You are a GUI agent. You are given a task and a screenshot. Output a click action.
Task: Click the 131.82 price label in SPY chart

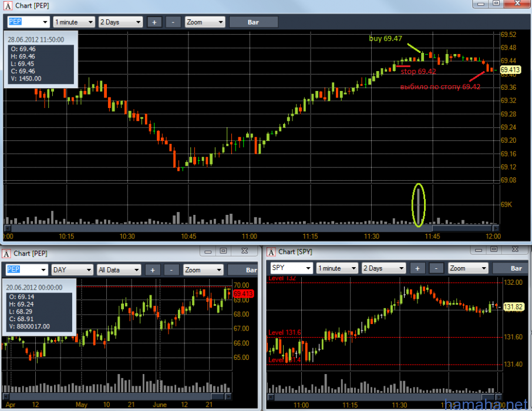click(513, 307)
